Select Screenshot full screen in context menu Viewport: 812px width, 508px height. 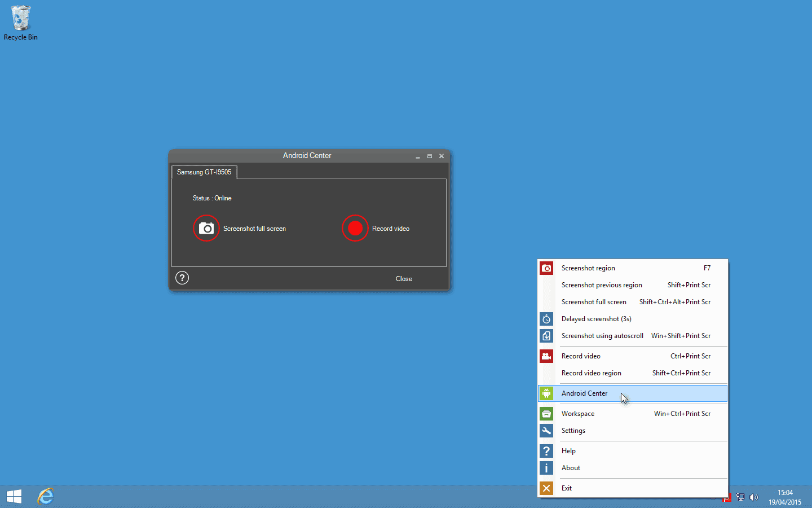594,302
